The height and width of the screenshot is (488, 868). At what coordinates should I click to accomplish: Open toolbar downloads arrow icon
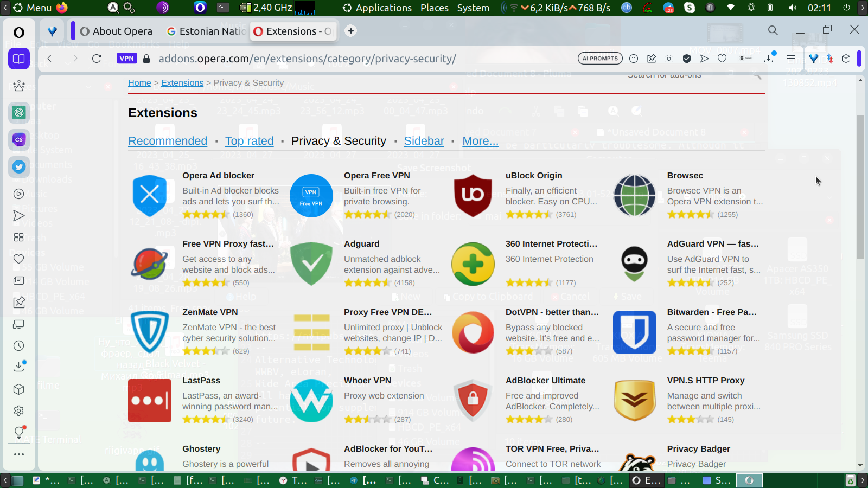pyautogui.click(x=769, y=59)
